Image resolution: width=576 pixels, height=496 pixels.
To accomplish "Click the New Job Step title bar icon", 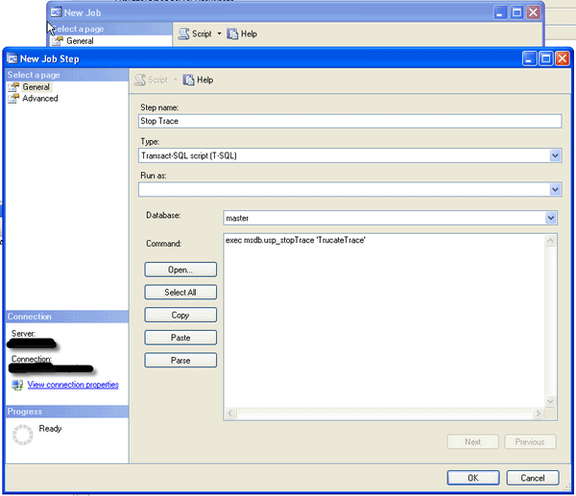I will [12, 58].
